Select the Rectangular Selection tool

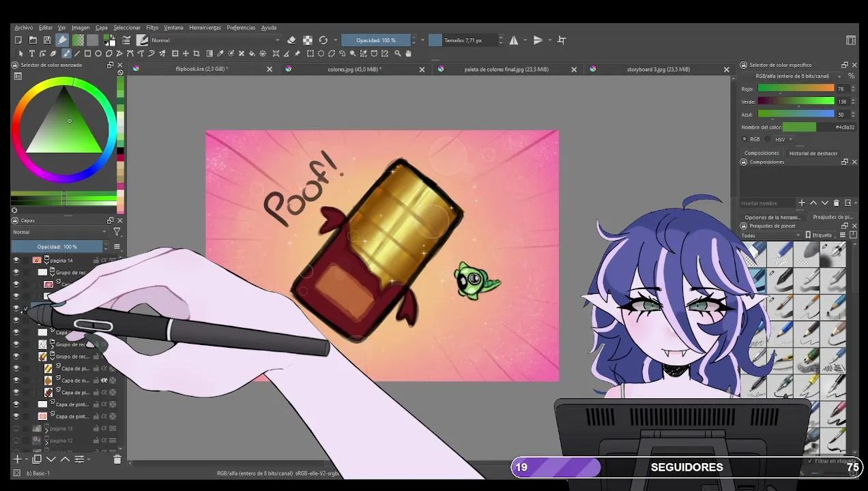pos(310,53)
